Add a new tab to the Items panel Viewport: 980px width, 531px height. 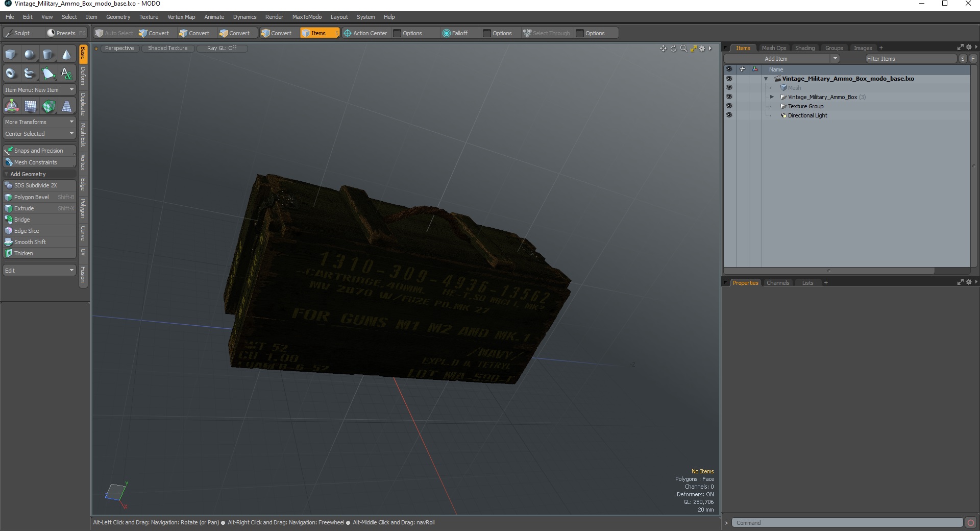tap(881, 48)
